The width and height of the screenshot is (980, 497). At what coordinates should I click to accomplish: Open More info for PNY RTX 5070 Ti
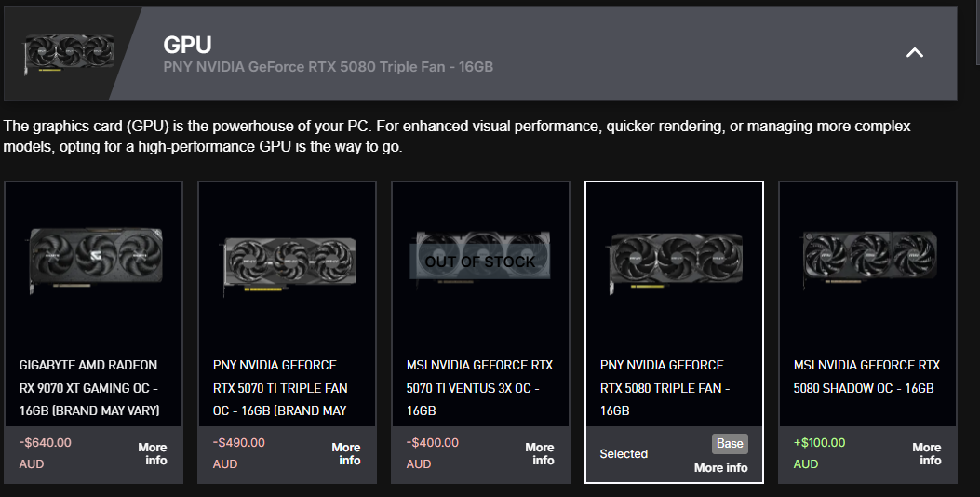tap(347, 454)
